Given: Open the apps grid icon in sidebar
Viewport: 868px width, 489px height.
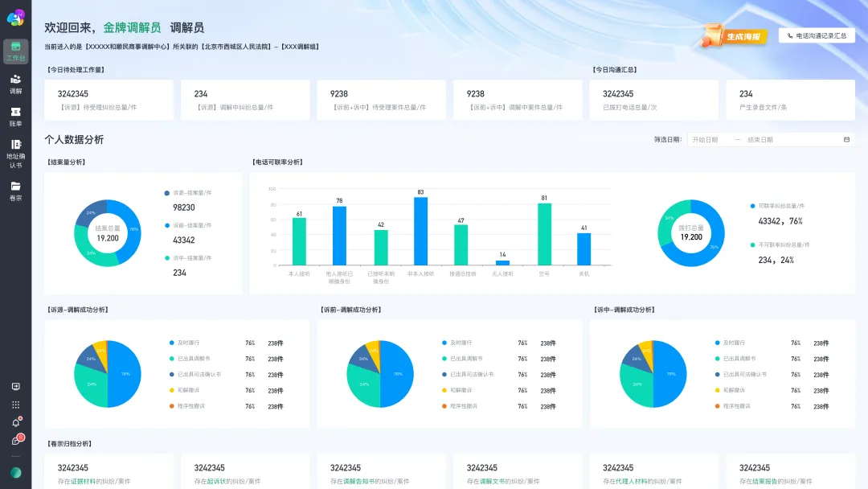Looking at the screenshot, I should coord(15,405).
